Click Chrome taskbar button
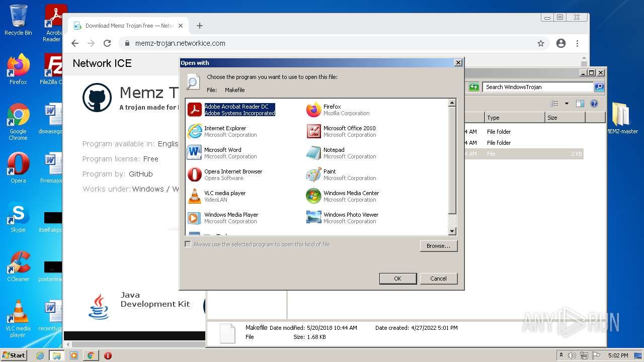The width and height of the screenshot is (644, 362). tap(91, 355)
